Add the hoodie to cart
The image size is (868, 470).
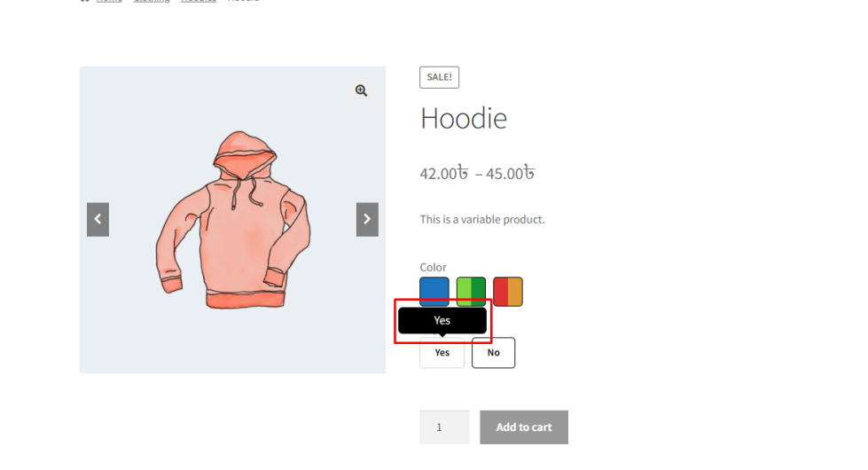pos(524,427)
